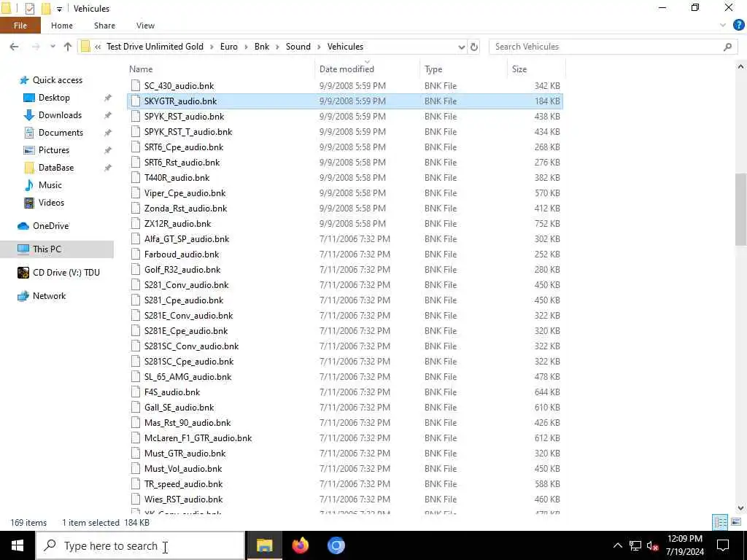Open DataBase folder in navigation pane
747x560 pixels.
pyautogui.click(x=55, y=168)
